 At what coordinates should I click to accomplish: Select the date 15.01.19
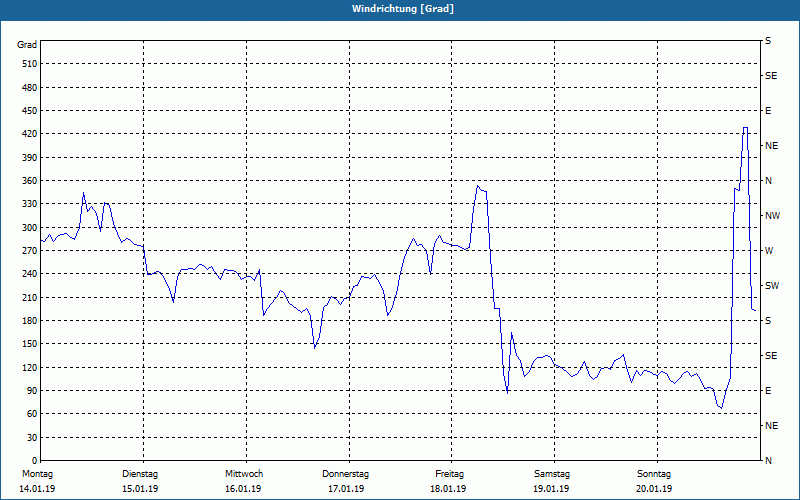click(x=140, y=489)
